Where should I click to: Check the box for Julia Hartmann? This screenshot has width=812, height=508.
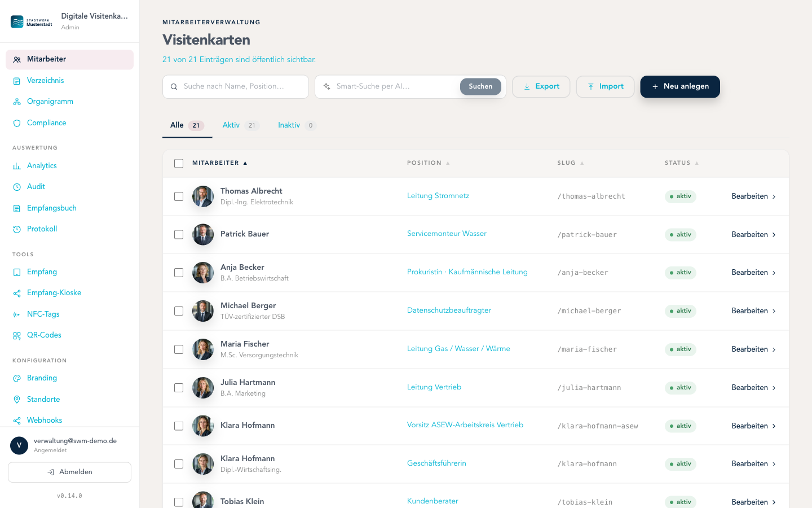179,388
